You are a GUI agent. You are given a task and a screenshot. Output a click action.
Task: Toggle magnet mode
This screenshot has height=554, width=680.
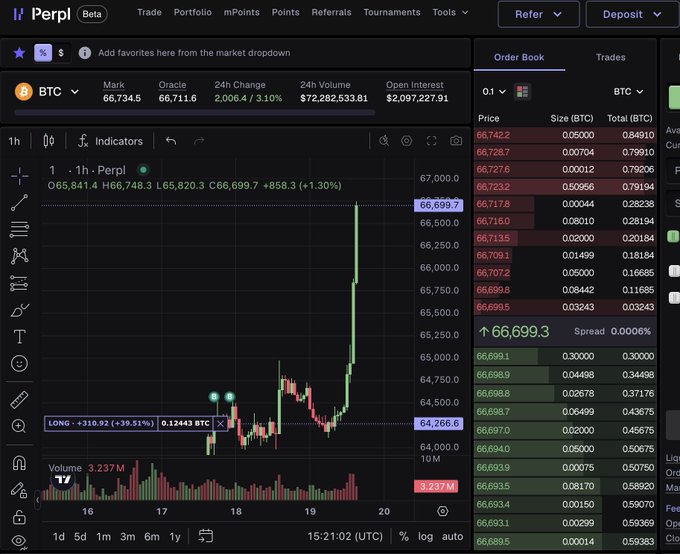(20, 463)
